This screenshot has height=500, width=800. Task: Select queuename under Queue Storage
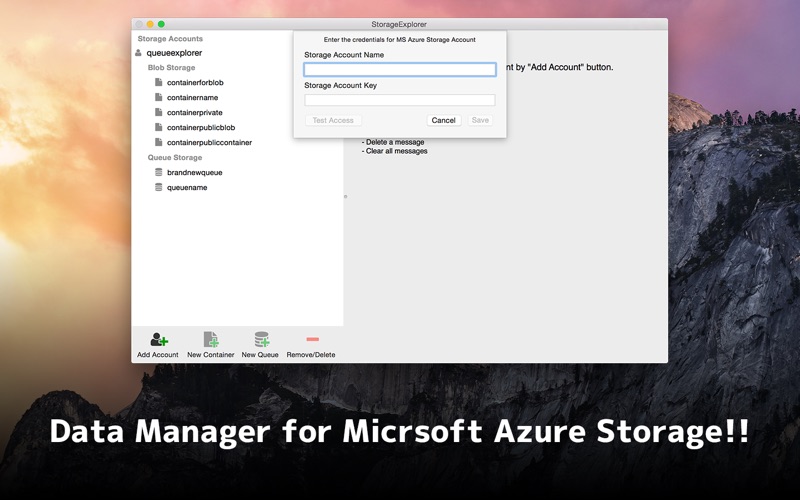pyautogui.click(x=187, y=188)
